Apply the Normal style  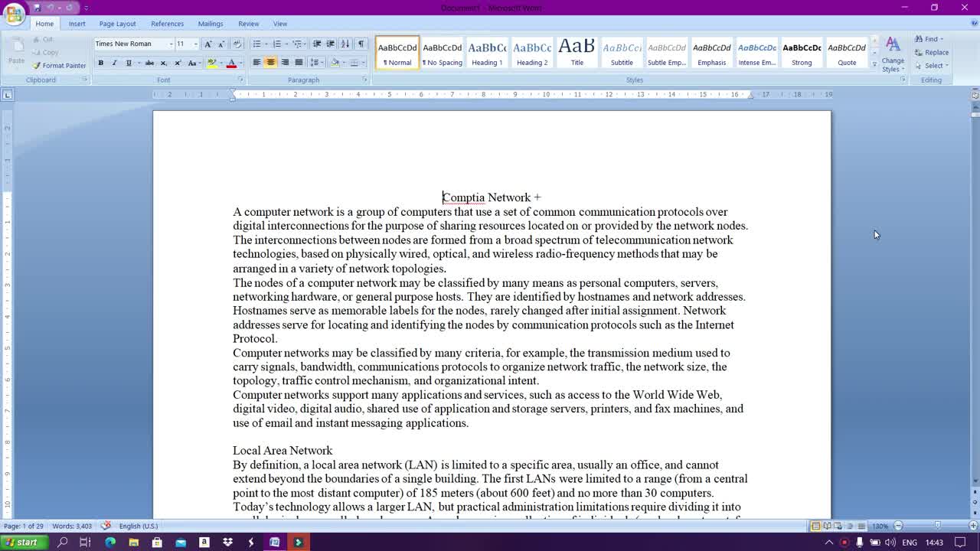pos(397,52)
